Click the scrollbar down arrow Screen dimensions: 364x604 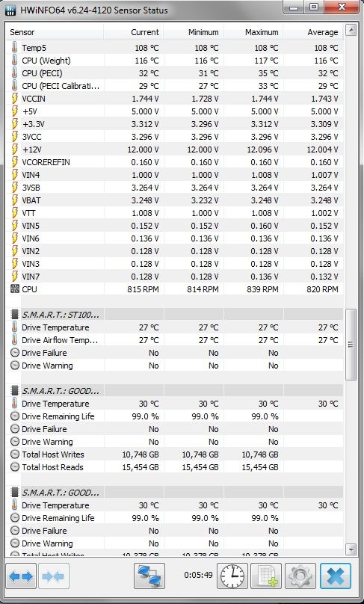point(351,549)
